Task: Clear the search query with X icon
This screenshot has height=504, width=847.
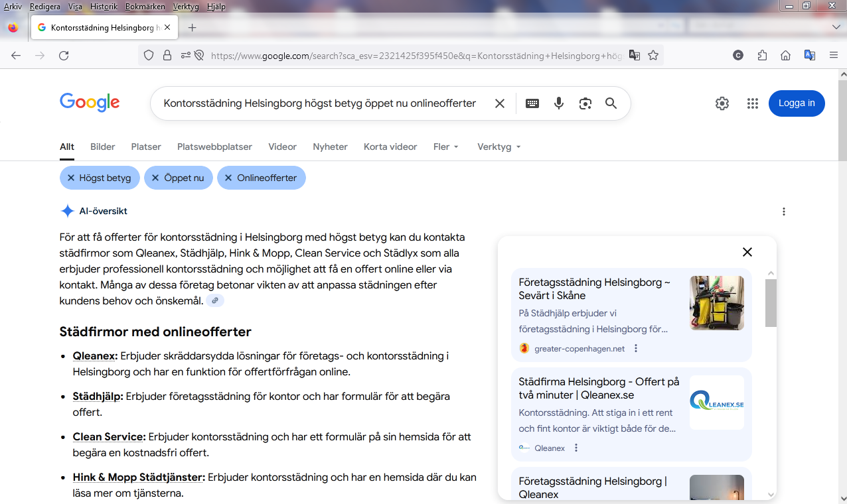Action: pyautogui.click(x=500, y=103)
